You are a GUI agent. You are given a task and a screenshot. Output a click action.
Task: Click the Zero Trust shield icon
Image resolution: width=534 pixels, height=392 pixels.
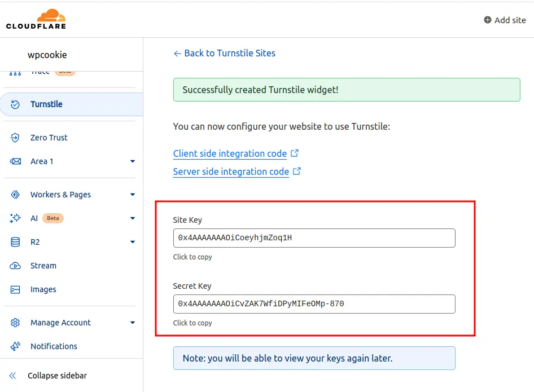(15, 138)
